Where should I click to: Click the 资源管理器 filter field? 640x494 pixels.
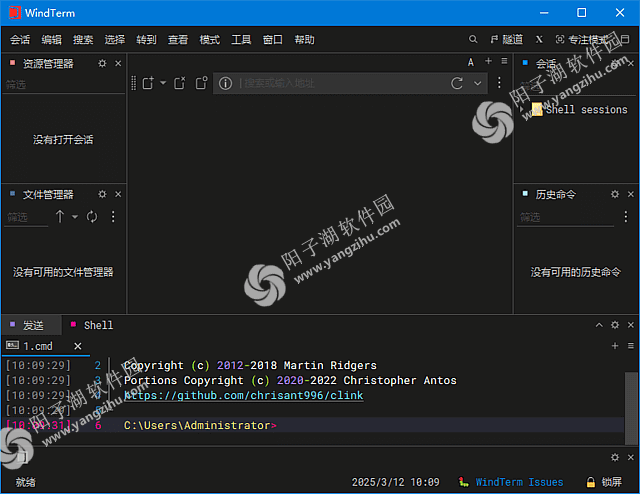63,85
